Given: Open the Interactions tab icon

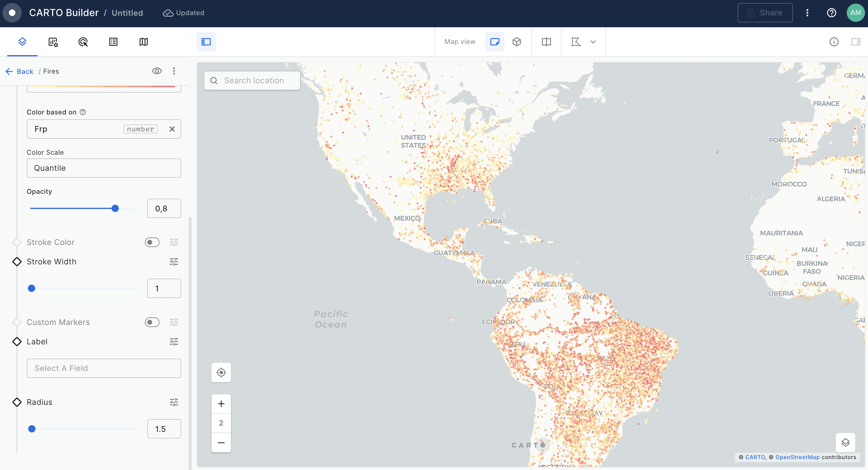Looking at the screenshot, I should [x=83, y=42].
